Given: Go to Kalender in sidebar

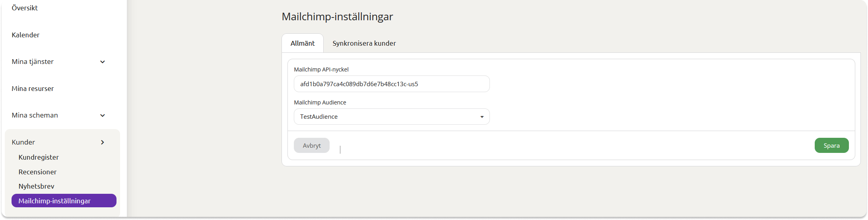Looking at the screenshot, I should tap(25, 35).
